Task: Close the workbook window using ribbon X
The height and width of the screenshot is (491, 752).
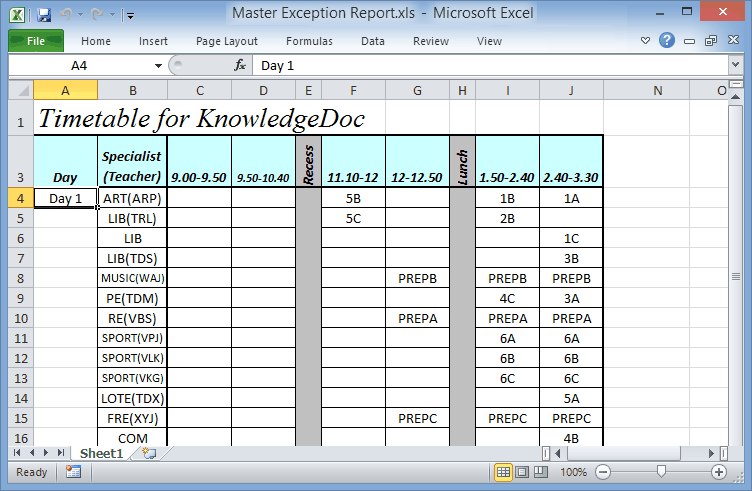Action: (x=733, y=40)
